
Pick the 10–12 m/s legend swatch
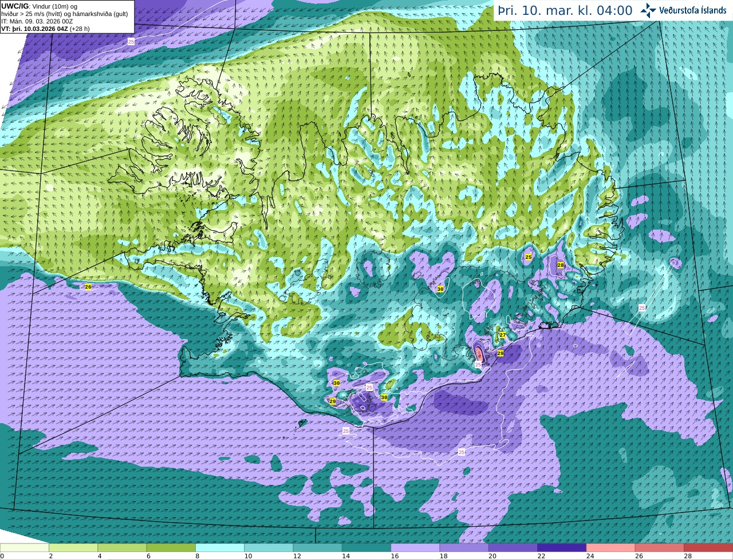tap(269, 548)
